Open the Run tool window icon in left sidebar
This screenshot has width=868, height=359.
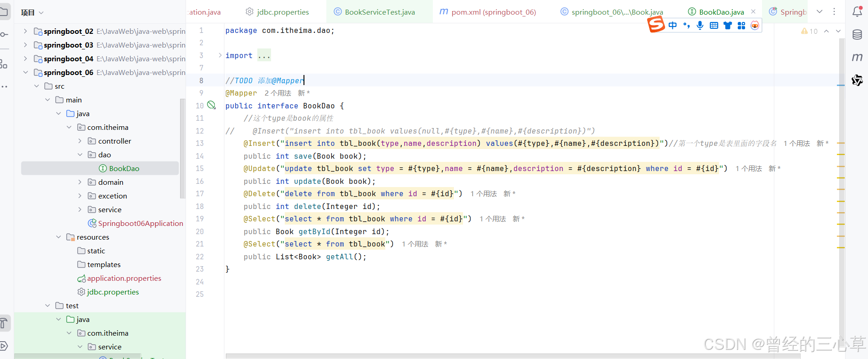pos(4,346)
